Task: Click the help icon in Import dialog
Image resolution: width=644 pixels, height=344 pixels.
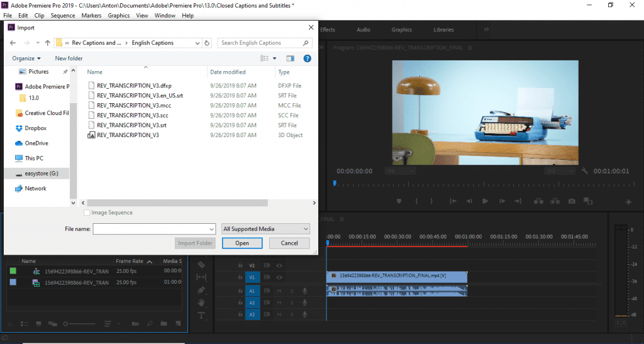Action: click(307, 58)
